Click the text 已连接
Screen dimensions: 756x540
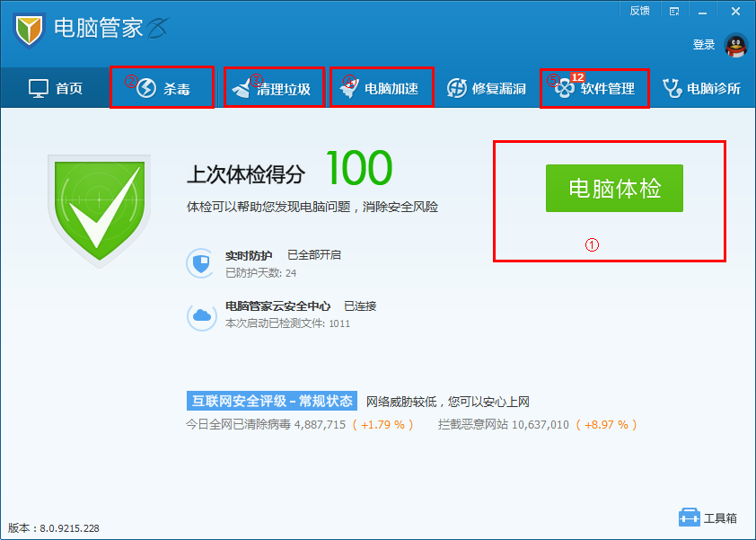pyautogui.click(x=360, y=306)
